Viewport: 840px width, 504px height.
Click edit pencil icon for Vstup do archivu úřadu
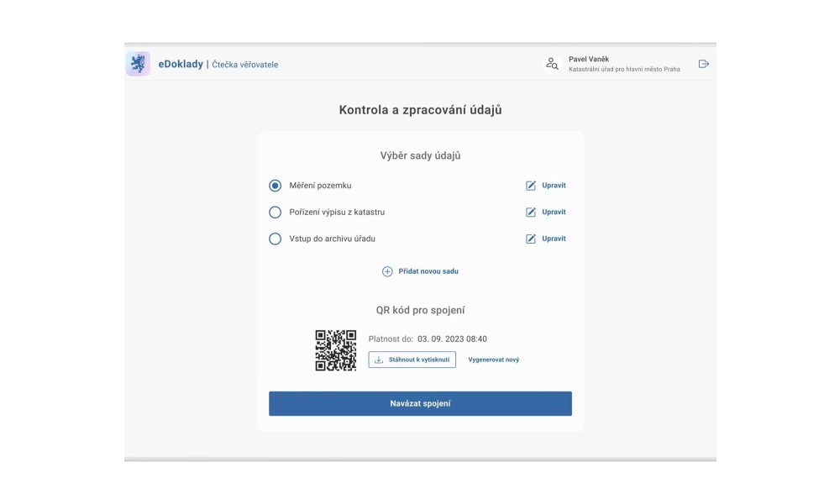point(530,239)
